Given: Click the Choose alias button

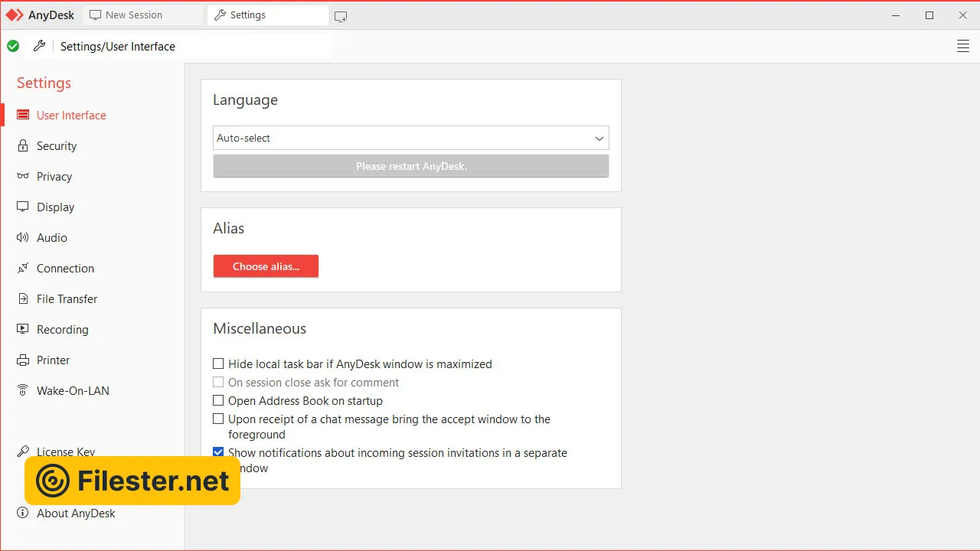Looking at the screenshot, I should 266,266.
